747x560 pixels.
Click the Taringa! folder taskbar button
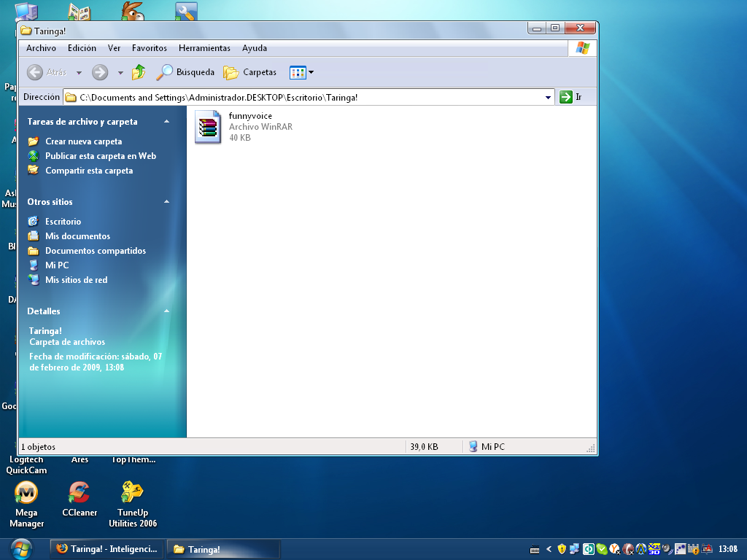pos(223,549)
